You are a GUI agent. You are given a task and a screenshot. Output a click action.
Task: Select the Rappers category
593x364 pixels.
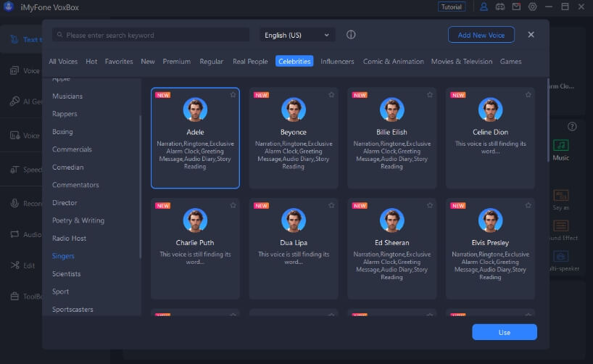click(65, 114)
